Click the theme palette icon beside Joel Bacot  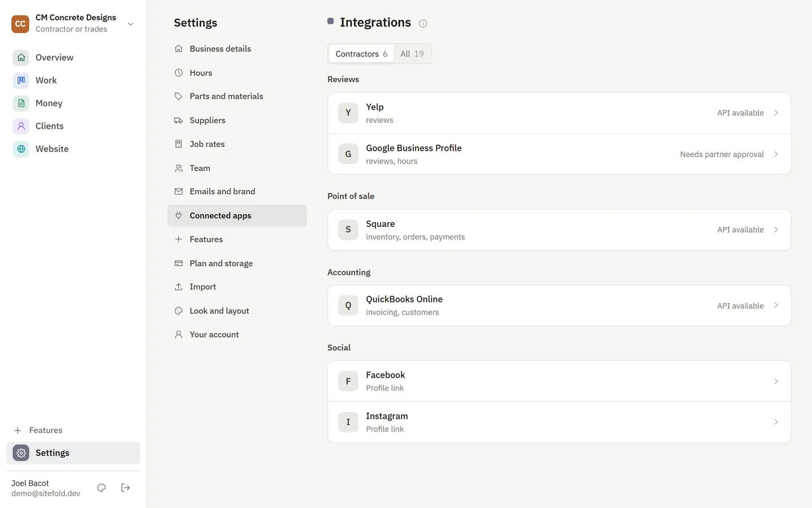[101, 488]
